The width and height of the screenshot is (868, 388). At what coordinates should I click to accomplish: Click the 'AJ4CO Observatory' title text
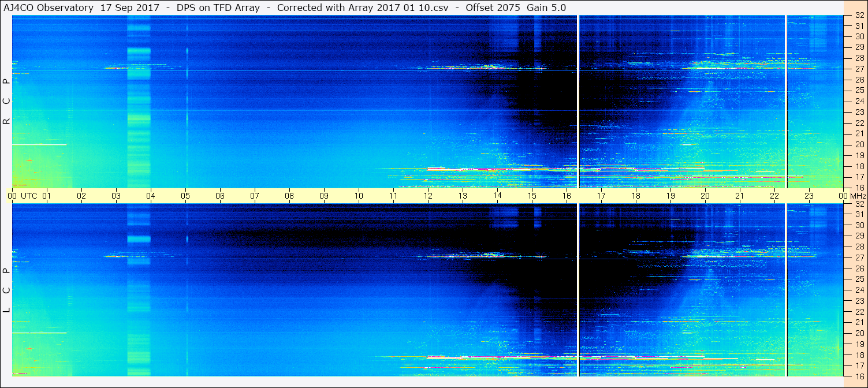click(49, 8)
